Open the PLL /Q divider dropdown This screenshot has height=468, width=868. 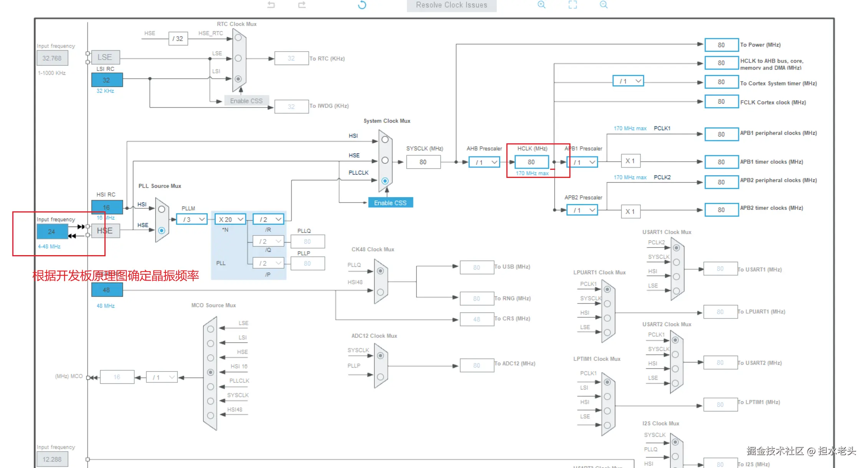[268, 241]
